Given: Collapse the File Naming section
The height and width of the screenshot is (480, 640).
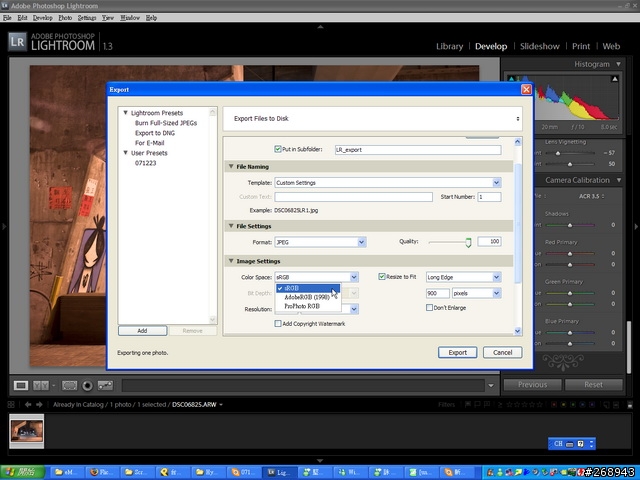Looking at the screenshot, I should point(231,167).
